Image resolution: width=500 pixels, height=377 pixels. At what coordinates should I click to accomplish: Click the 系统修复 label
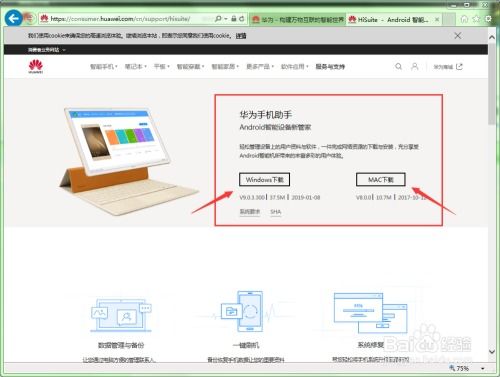click(x=371, y=345)
